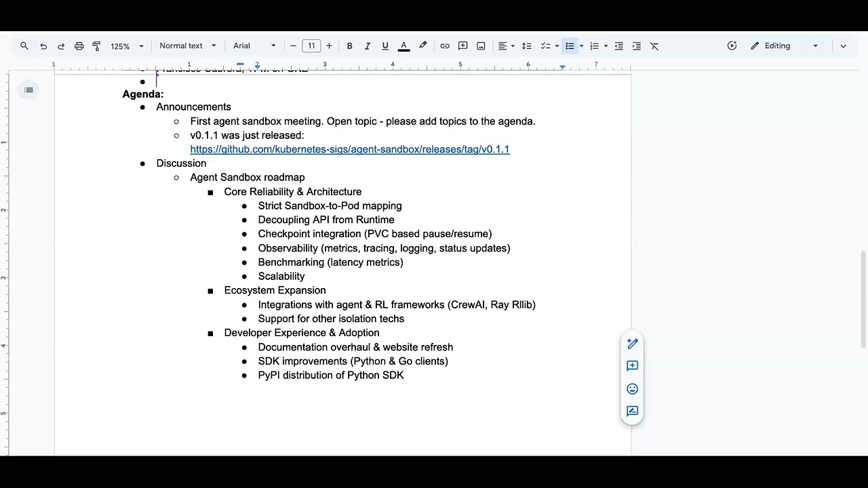Click "Strict Sandbox-to-Pod mapping" line

(x=330, y=206)
